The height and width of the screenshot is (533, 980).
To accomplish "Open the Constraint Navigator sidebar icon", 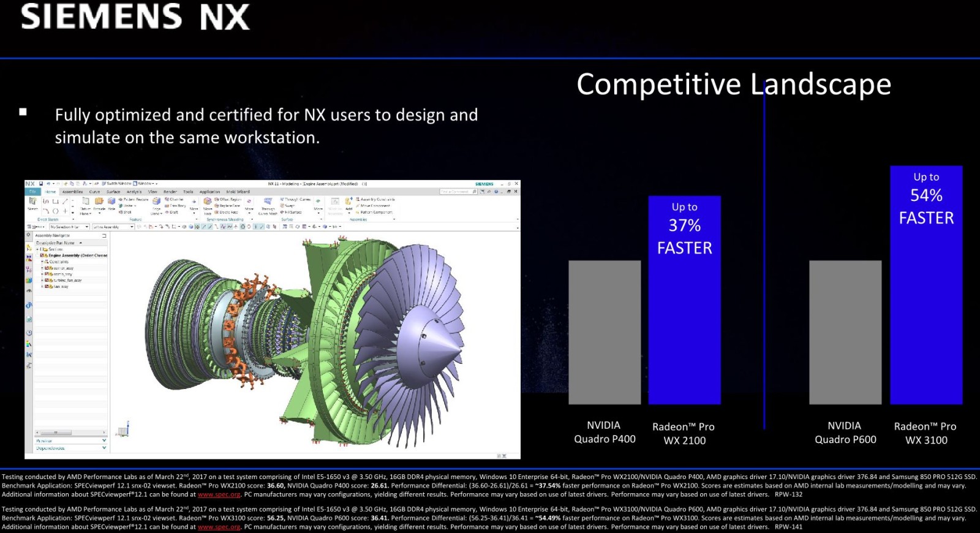I will tap(29, 259).
